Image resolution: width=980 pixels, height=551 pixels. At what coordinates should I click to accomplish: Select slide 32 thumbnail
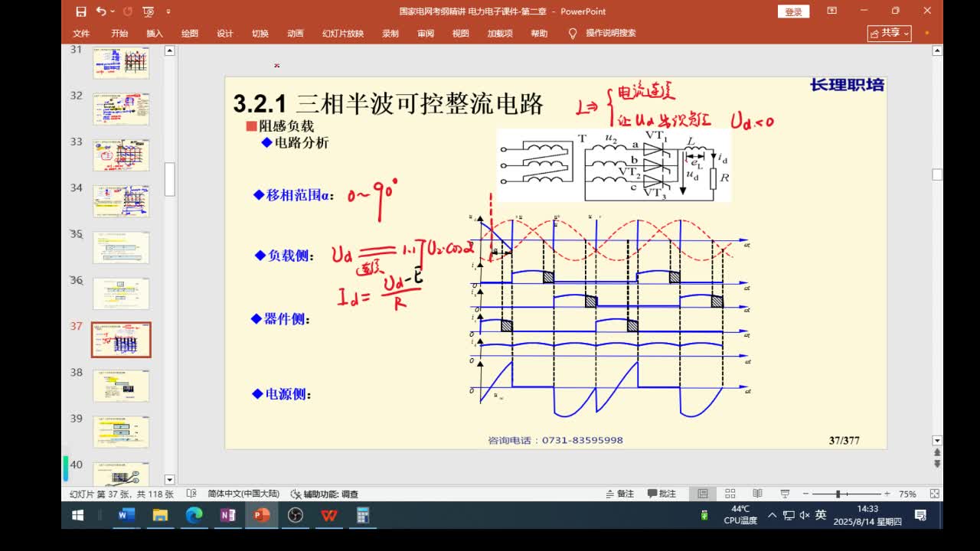tap(121, 109)
